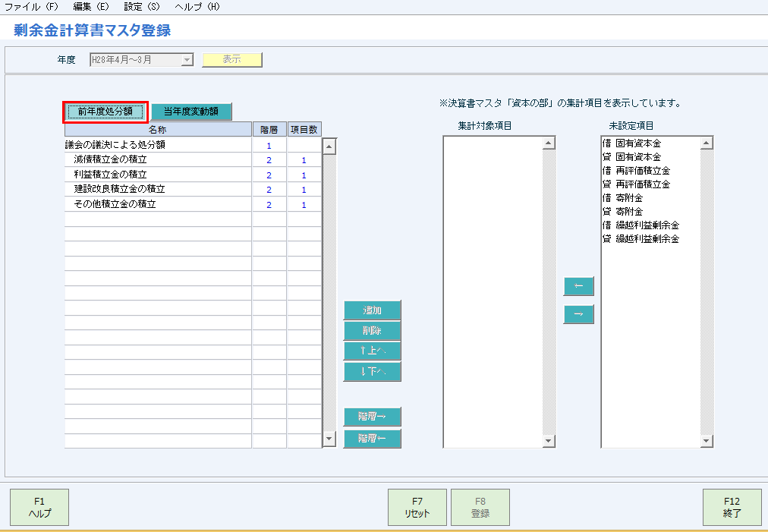Select the 前年度処分額 tab

click(105, 111)
